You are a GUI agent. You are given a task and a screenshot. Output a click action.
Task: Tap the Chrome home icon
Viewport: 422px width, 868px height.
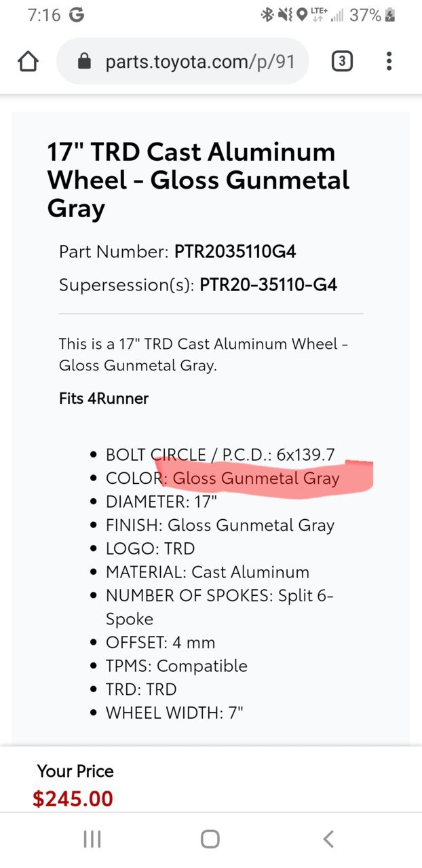tap(28, 62)
